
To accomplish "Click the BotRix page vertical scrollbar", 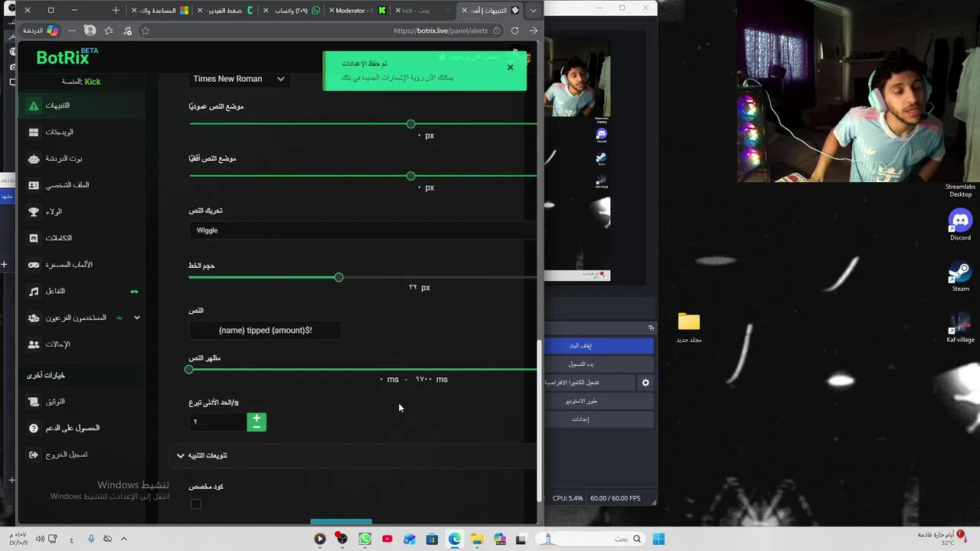I will point(540,421).
